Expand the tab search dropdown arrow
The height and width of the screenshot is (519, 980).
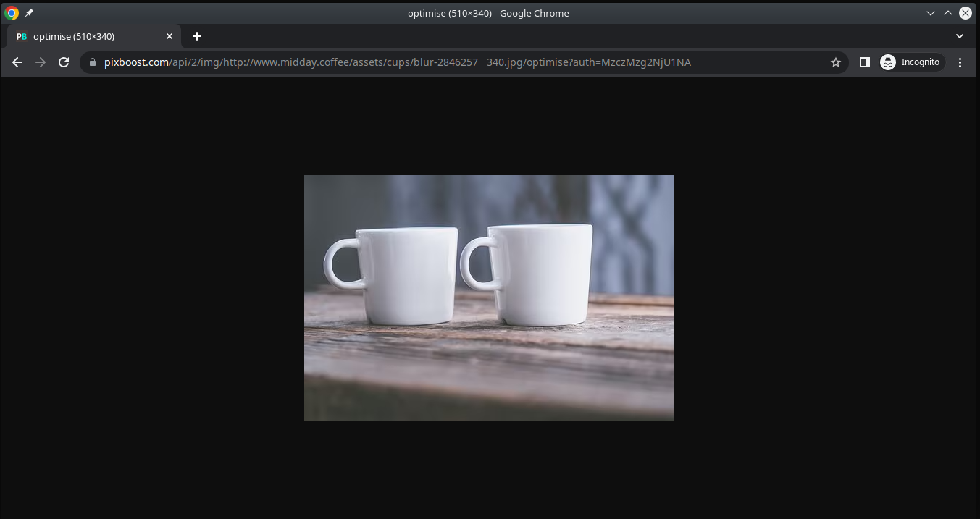960,36
